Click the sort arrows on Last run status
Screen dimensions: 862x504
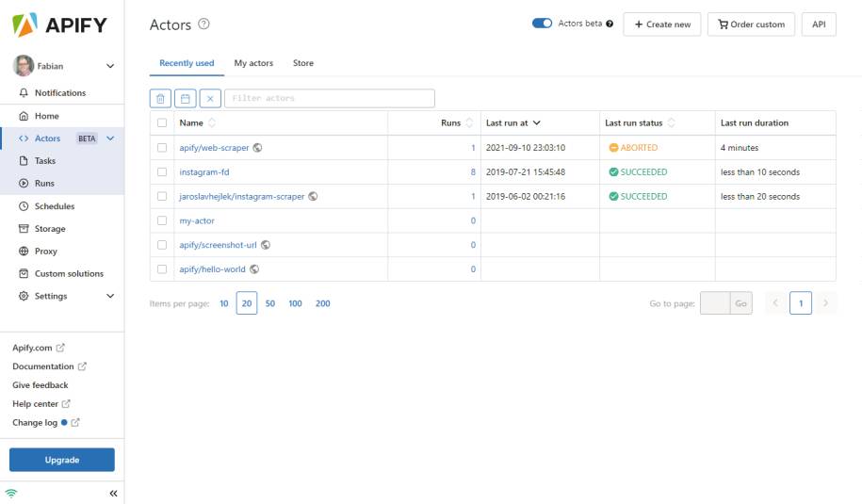[x=671, y=122]
